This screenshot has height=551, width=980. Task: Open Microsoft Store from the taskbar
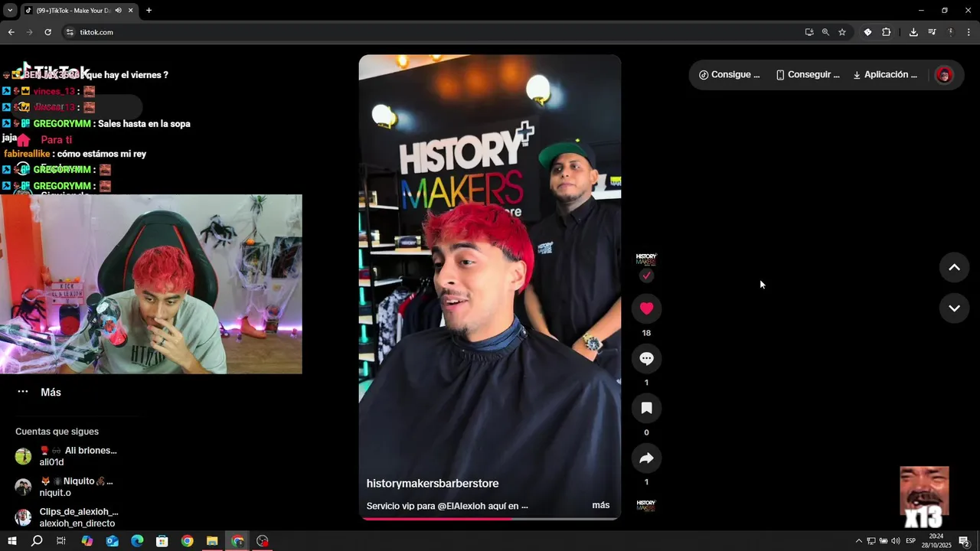(x=162, y=541)
